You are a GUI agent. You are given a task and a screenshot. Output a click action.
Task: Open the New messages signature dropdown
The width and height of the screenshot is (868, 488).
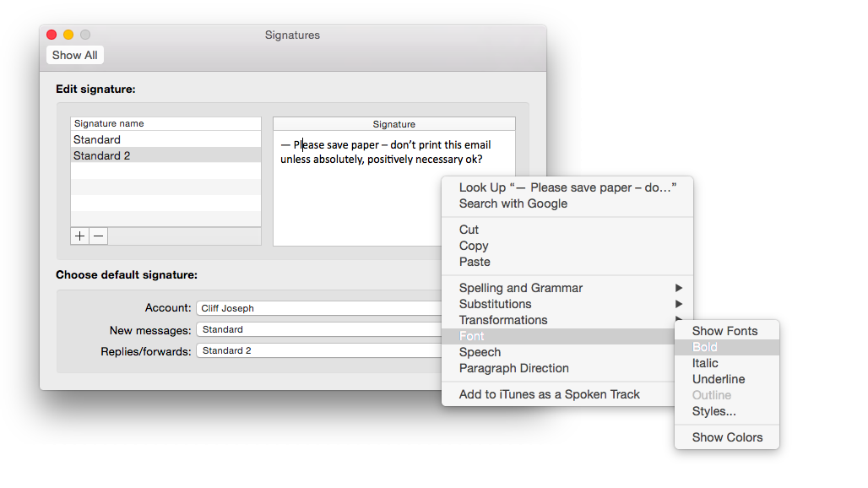coord(319,329)
